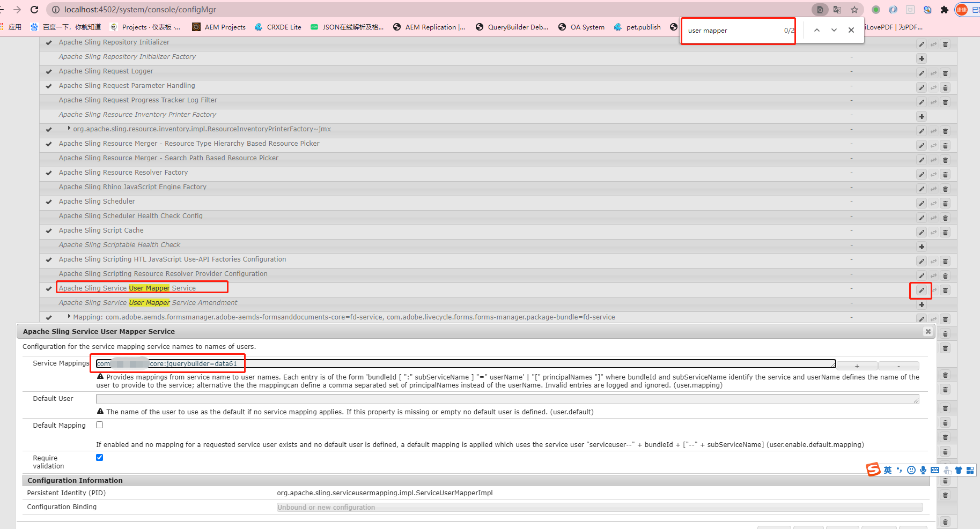Click the Service Mappings text field

click(x=466, y=364)
